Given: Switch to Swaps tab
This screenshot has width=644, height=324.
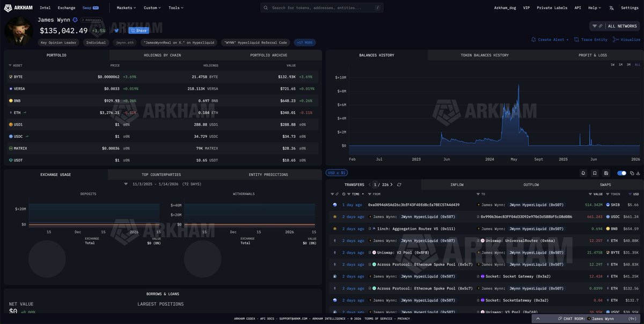Looking at the screenshot, I should click(x=605, y=185).
